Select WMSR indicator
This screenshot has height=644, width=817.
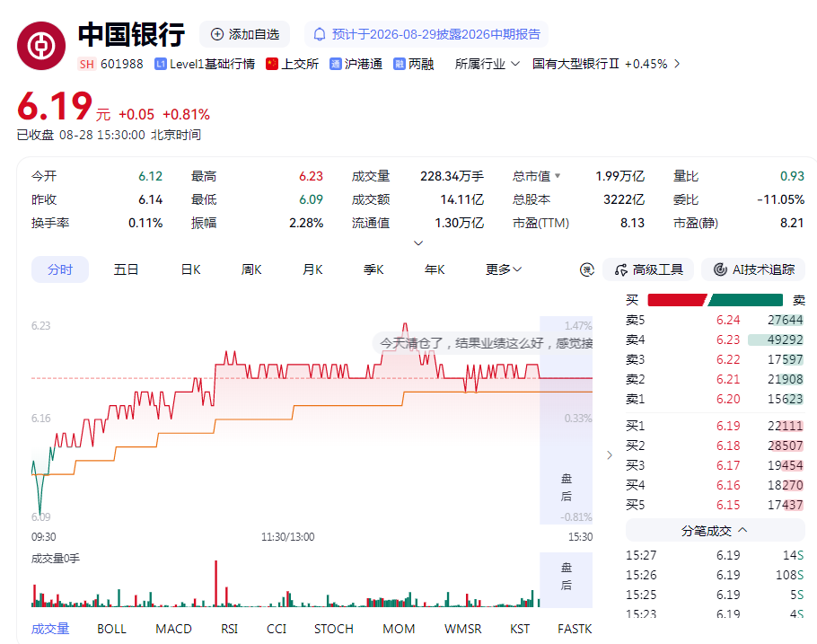[462, 629]
